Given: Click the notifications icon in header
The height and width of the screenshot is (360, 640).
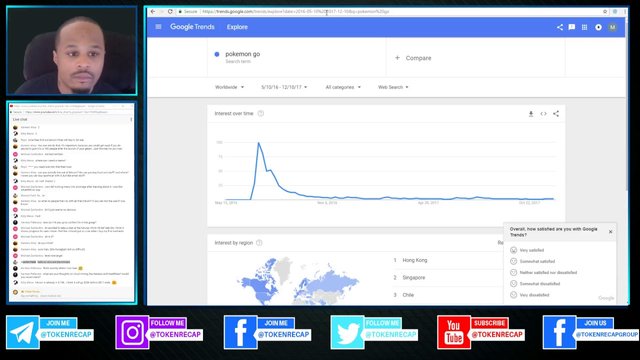Looking at the screenshot, I should 598,27.
